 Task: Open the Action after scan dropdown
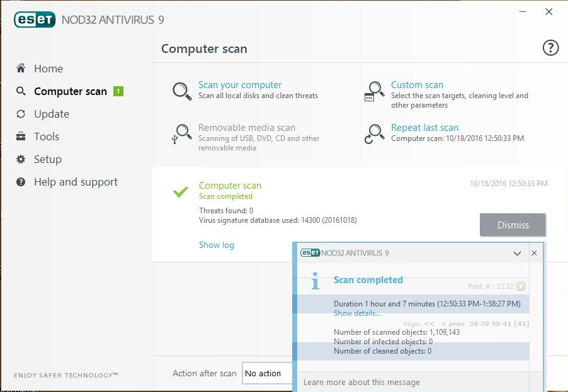(x=268, y=373)
